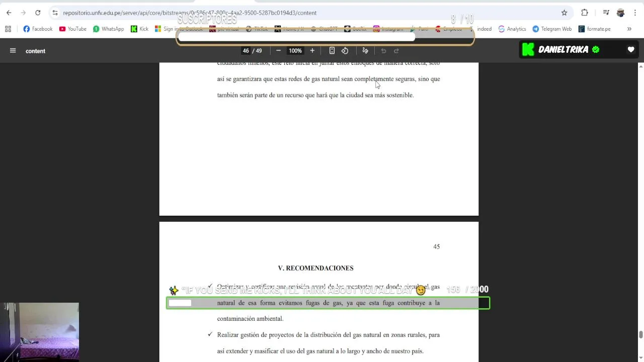Image resolution: width=644 pixels, height=362 pixels.
Task: Click the browser forward arrow
Action: tap(23, 13)
